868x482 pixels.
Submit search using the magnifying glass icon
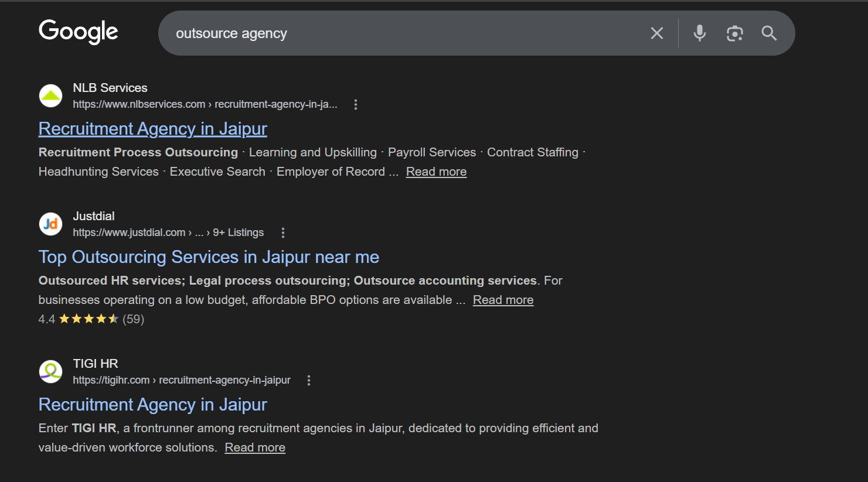(x=769, y=33)
